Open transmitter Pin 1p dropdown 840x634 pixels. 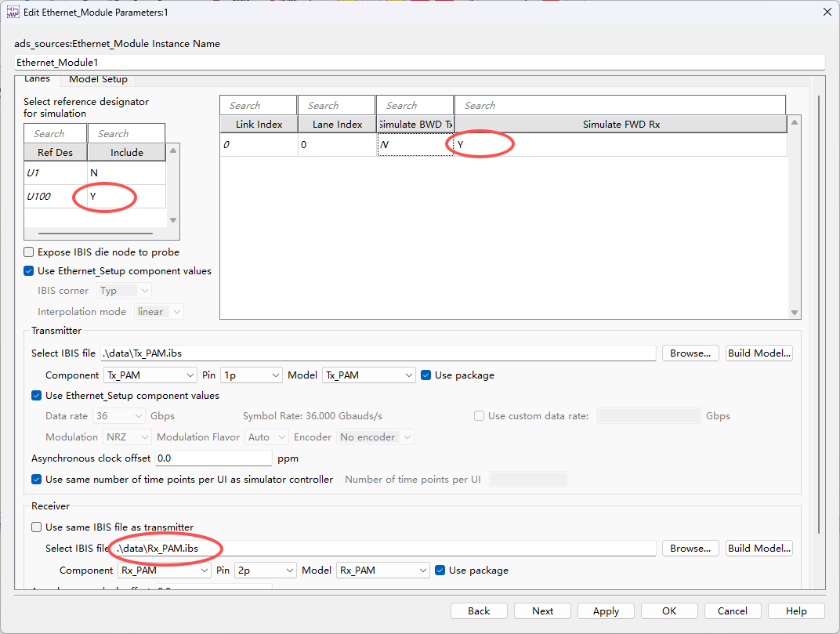pos(252,375)
